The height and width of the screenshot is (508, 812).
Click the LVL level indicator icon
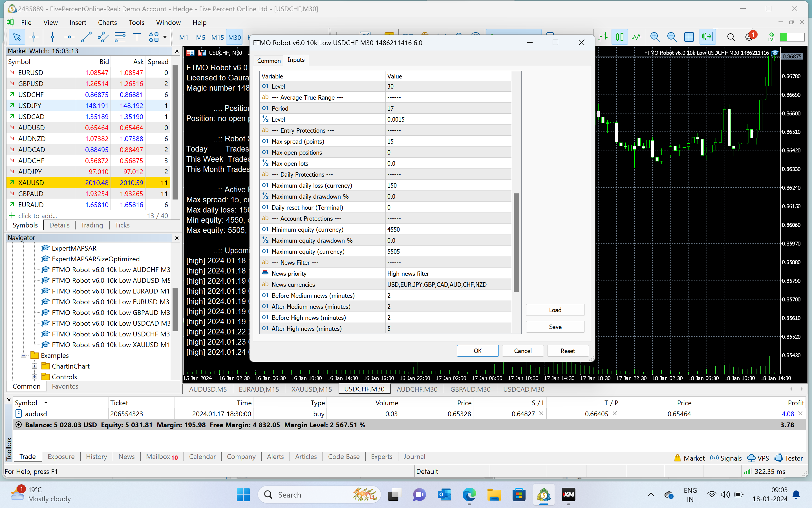point(772,37)
